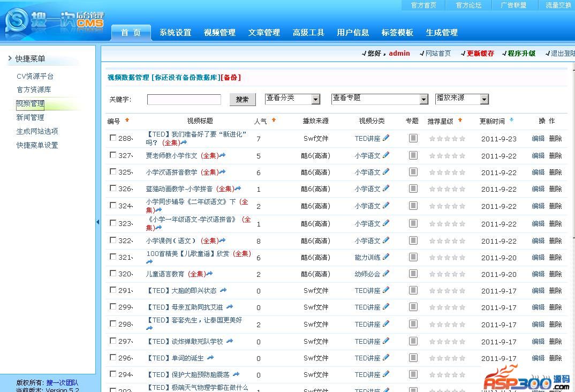This screenshot has width=575, height=392.
Task: Open the topic list icon in row 297
Action: click(x=413, y=342)
